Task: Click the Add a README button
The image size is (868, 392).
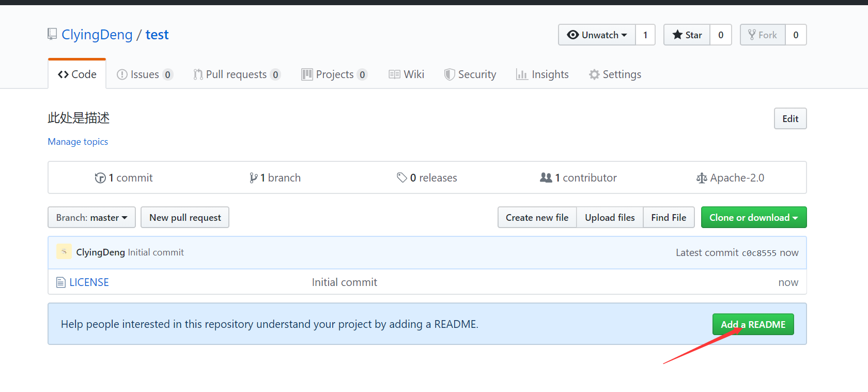Action: click(753, 324)
